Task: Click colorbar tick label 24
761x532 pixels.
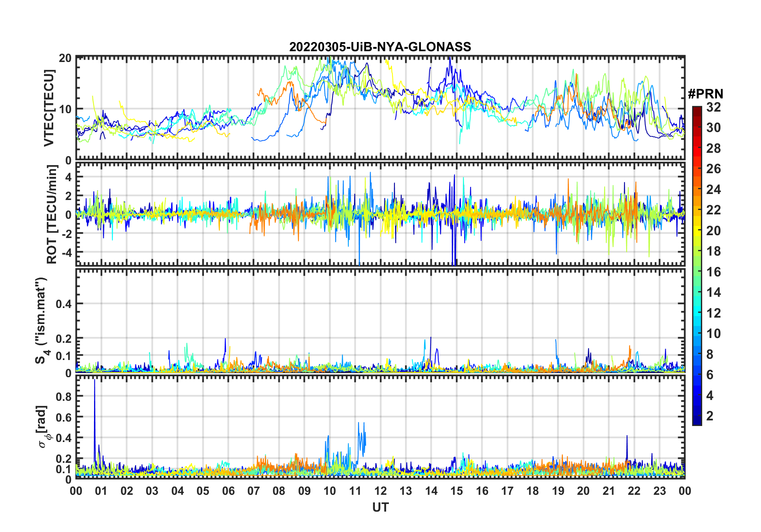Action: click(x=713, y=190)
